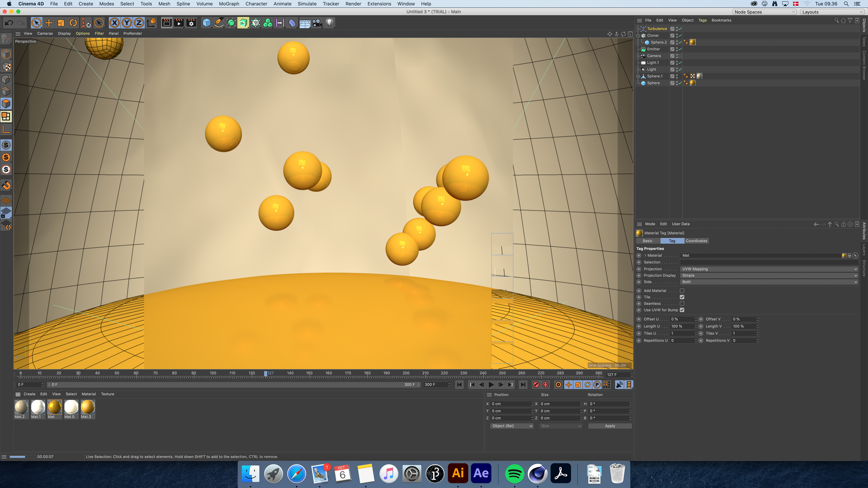868x488 pixels.
Task: Open the MoGraph menu
Action: [229, 4]
